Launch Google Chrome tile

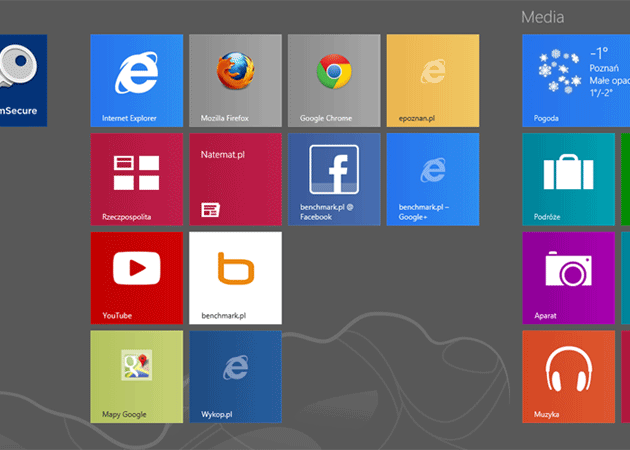334,80
